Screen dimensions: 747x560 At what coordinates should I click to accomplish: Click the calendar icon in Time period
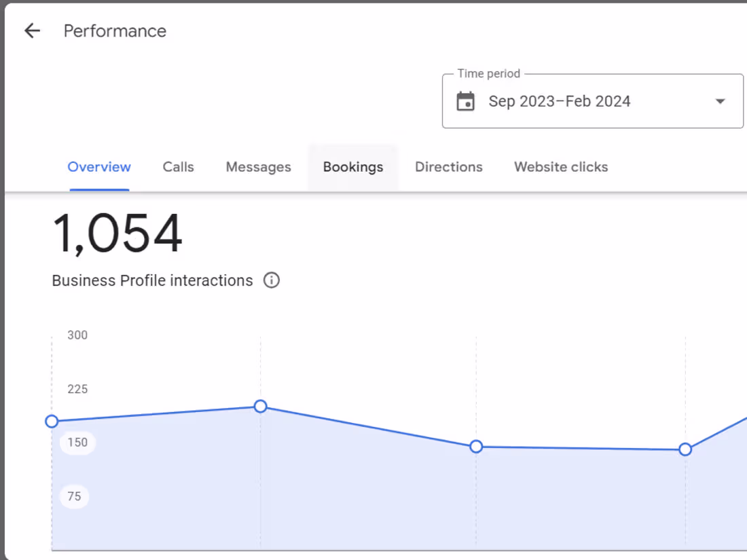click(465, 102)
